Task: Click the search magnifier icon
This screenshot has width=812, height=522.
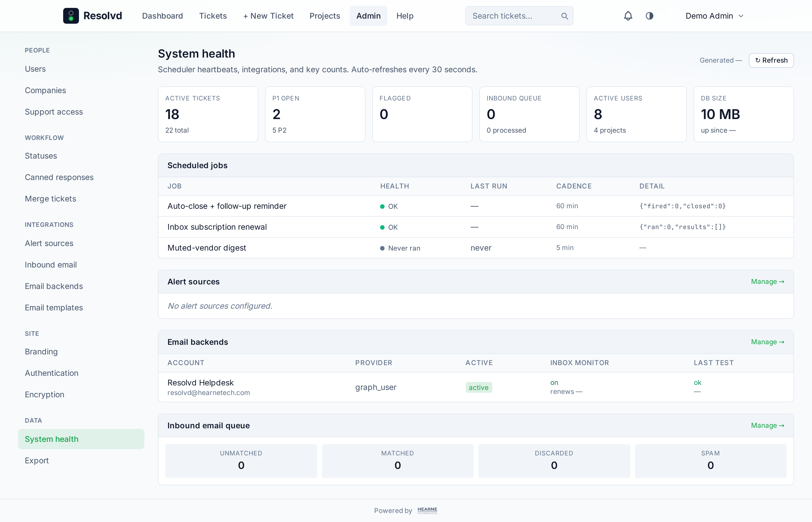Action: (564, 16)
